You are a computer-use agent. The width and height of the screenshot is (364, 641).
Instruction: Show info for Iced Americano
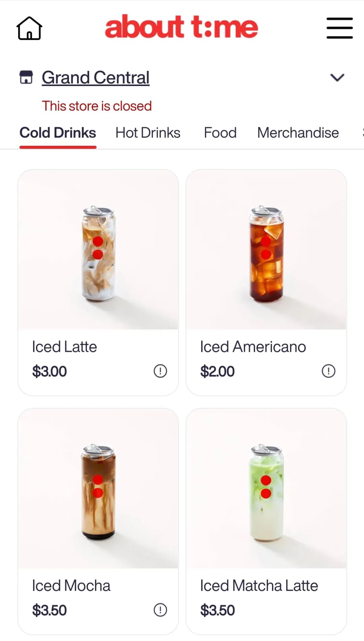328,371
